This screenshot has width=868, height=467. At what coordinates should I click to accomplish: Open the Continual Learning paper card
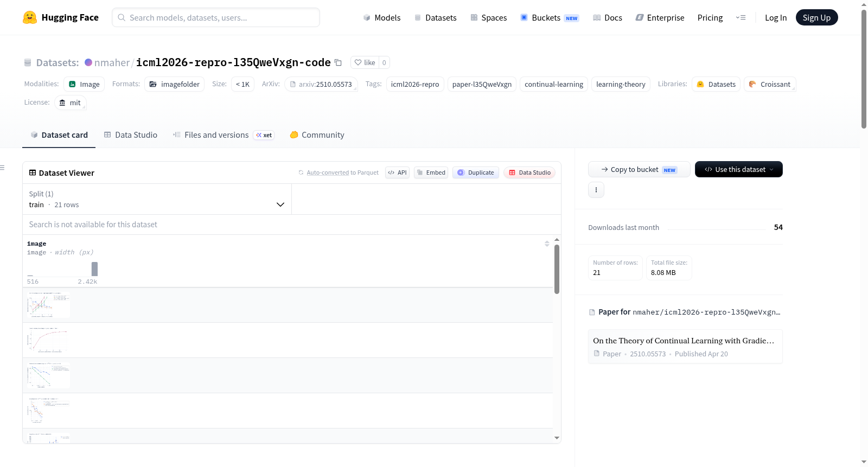coord(685,347)
